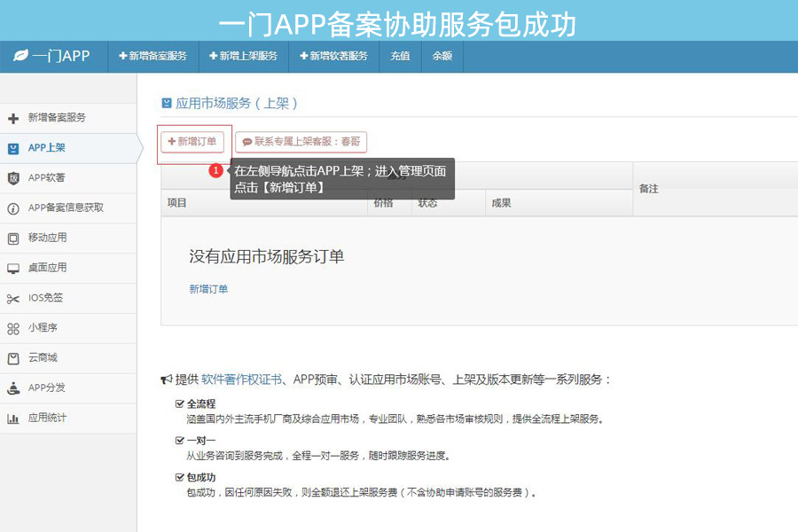
Task: Go to 桌面应用 in the sidebar
Action: click(68, 269)
